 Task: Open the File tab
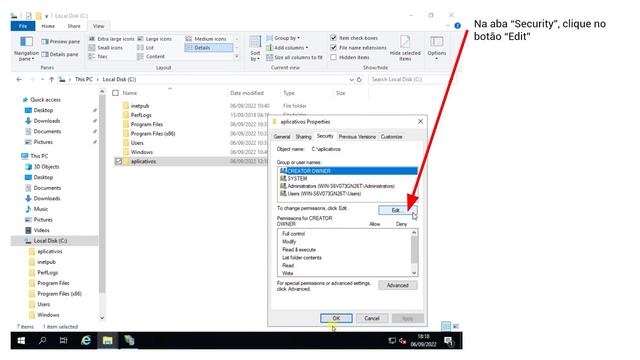coord(23,26)
